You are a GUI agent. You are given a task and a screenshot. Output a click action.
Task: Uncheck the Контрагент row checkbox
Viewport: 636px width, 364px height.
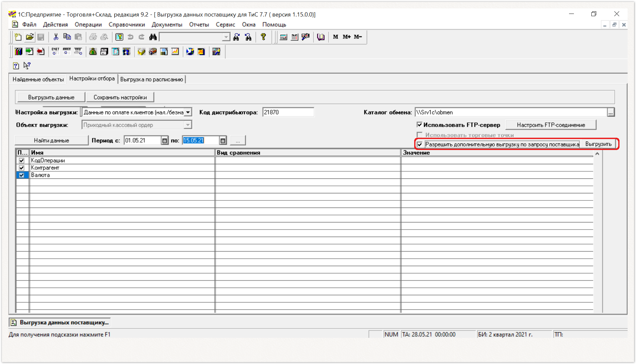22,168
